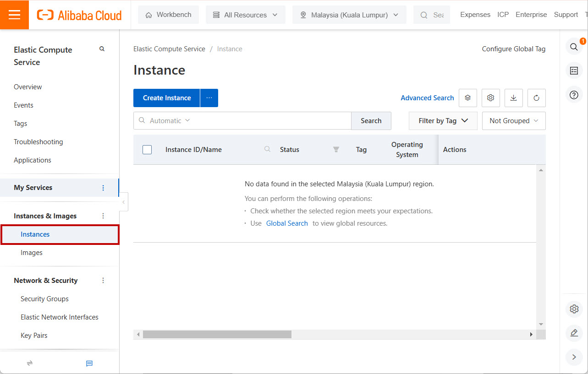Open right panel search with notification badge

[574, 47]
